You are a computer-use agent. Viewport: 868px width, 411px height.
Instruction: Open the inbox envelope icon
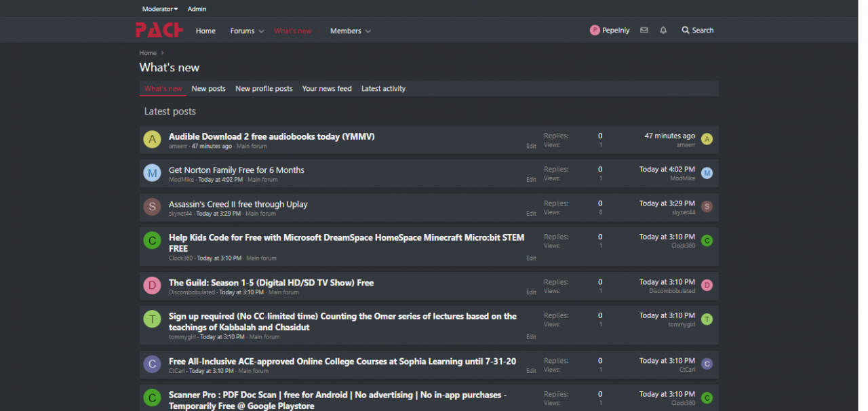[x=644, y=31]
